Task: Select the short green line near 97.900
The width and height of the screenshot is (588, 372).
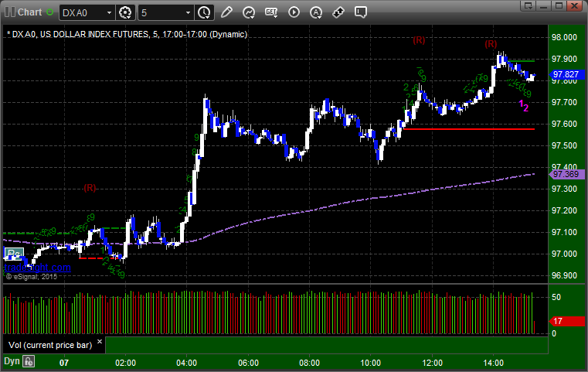Action: (522, 61)
